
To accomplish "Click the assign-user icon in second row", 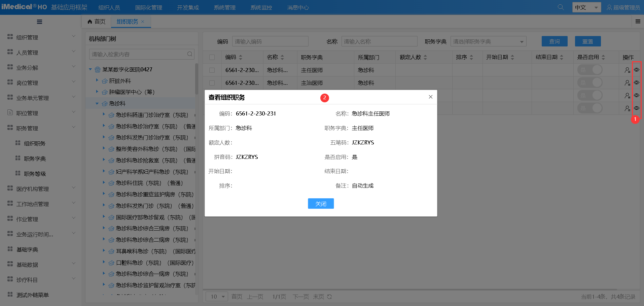I will 627,83.
